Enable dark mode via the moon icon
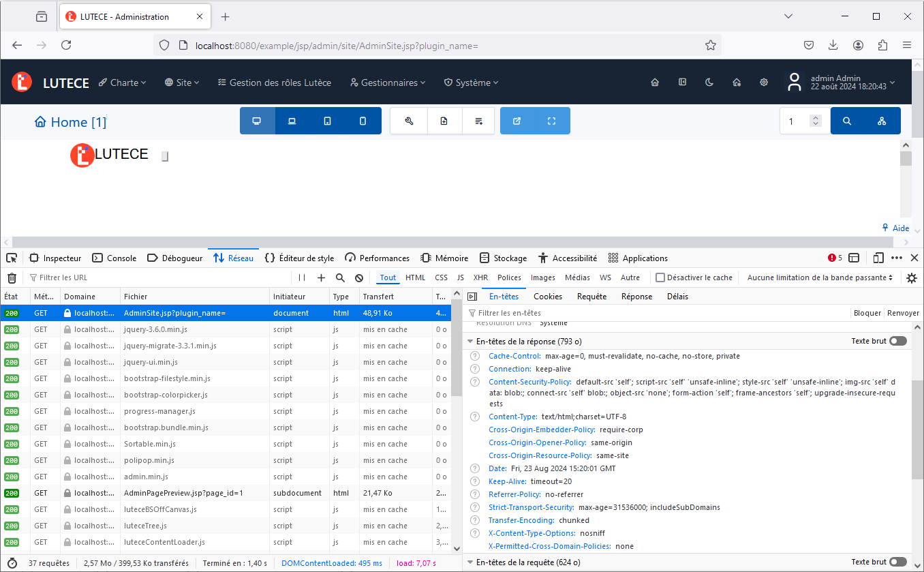The height and width of the screenshot is (572, 924). click(x=709, y=82)
